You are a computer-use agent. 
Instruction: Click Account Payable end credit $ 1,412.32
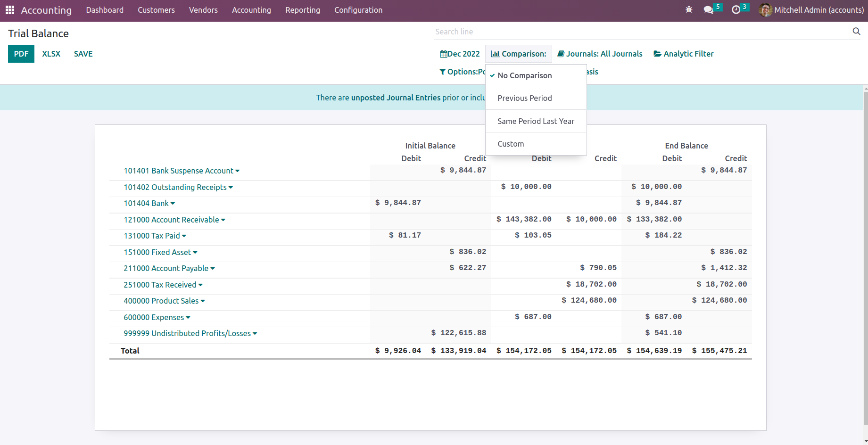tap(724, 268)
